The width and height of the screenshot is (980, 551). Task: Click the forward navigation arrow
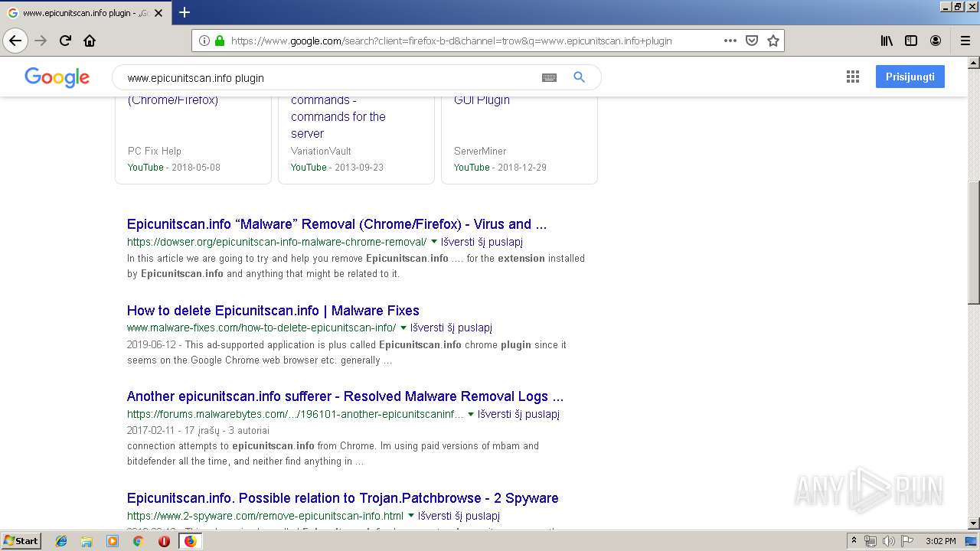click(41, 41)
